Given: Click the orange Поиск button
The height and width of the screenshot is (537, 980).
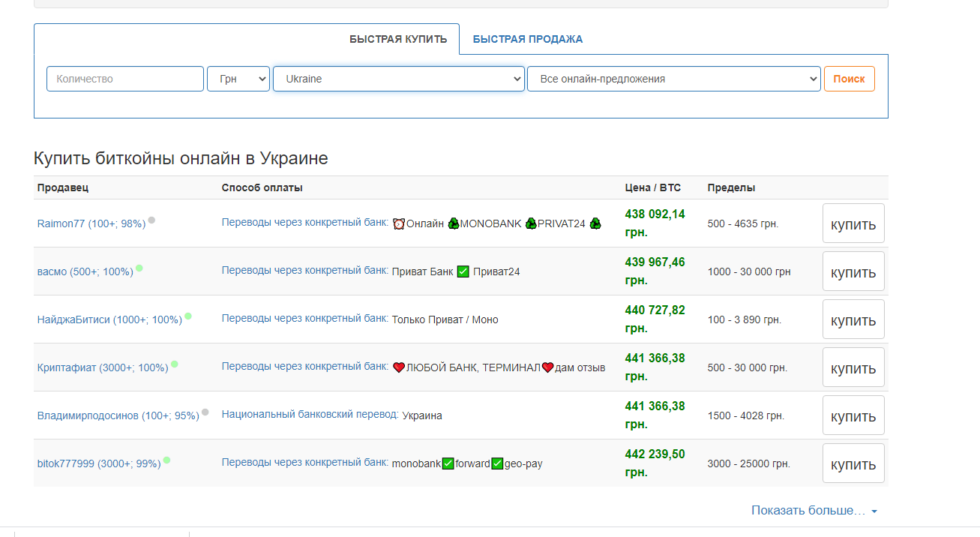Looking at the screenshot, I should point(850,79).
